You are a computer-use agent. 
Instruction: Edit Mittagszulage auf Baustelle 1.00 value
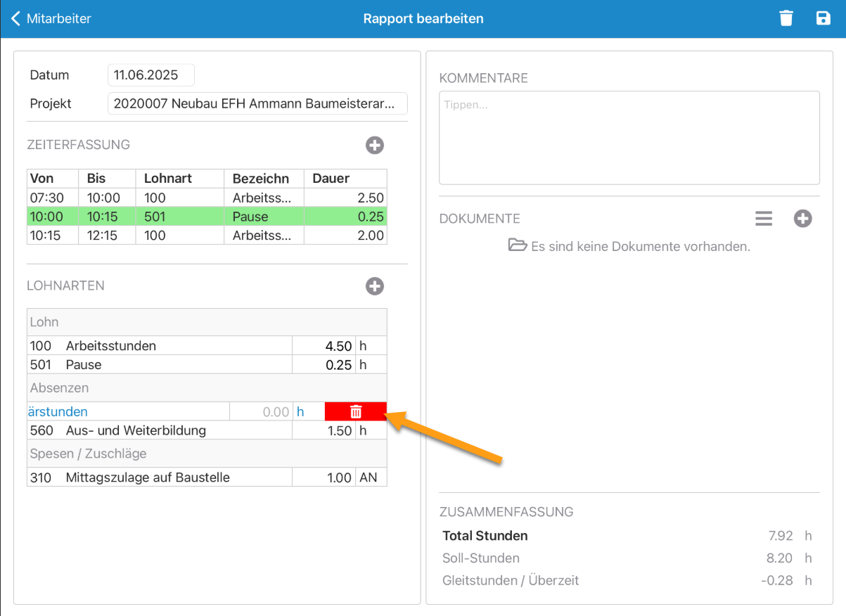323,477
